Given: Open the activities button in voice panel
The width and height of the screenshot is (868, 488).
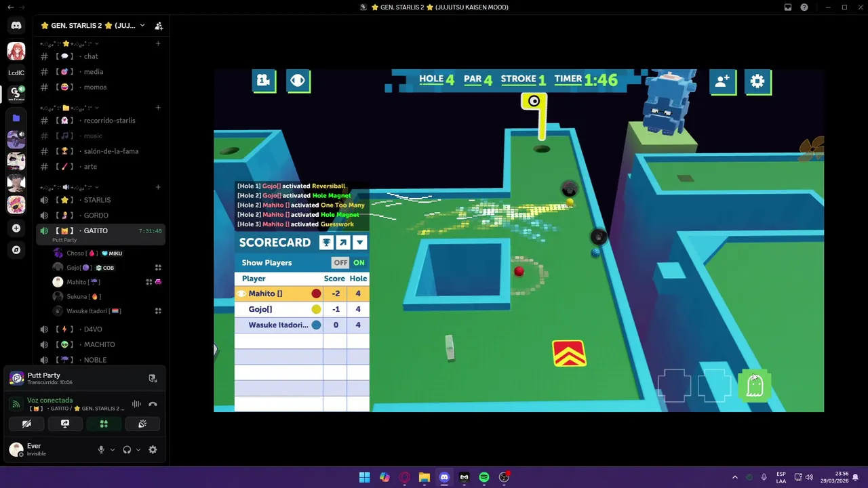Looking at the screenshot, I should pyautogui.click(x=104, y=424).
